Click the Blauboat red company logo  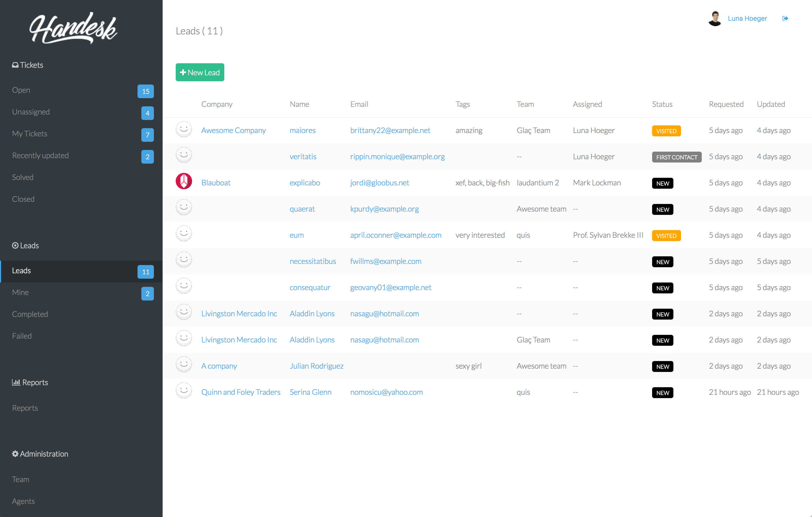184,181
